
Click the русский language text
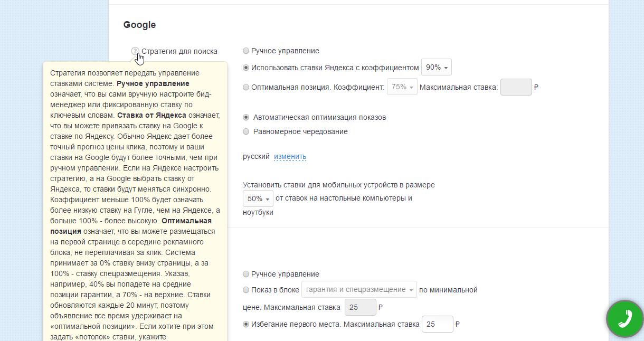[x=256, y=156]
